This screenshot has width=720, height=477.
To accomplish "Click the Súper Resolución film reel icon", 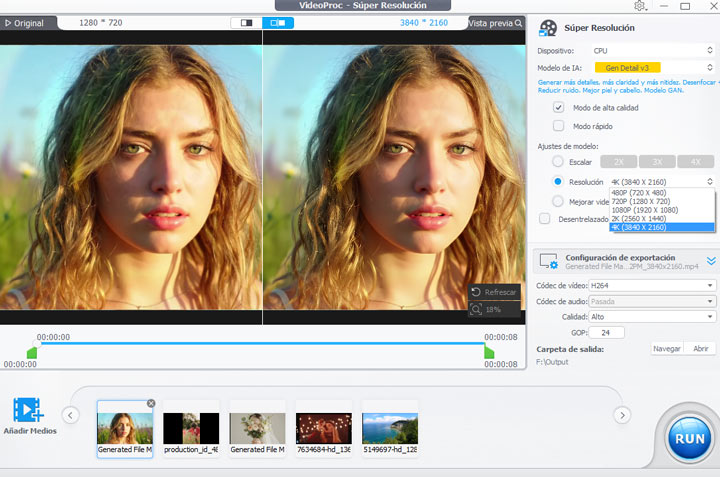I will 548,28.
